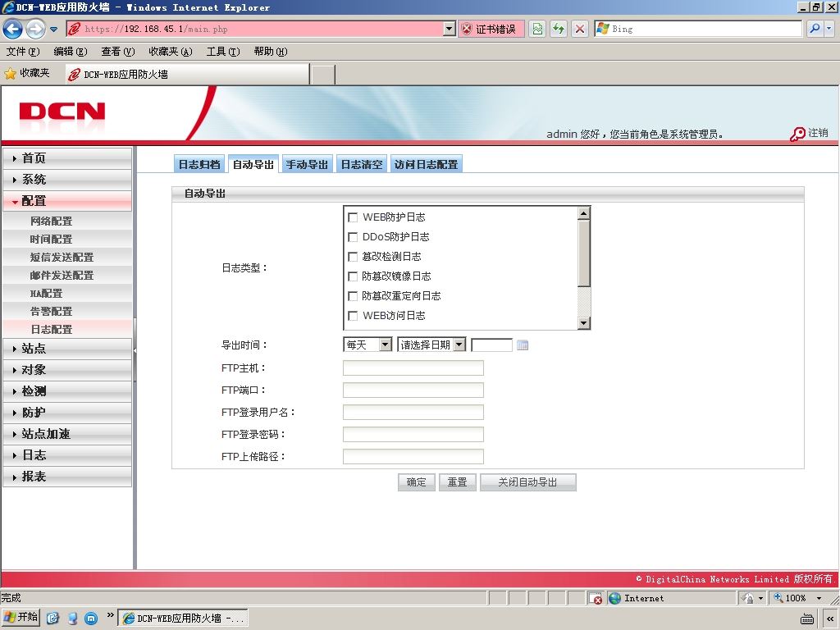Open the 文件 menu
The width and height of the screenshot is (840, 630).
tap(23, 52)
